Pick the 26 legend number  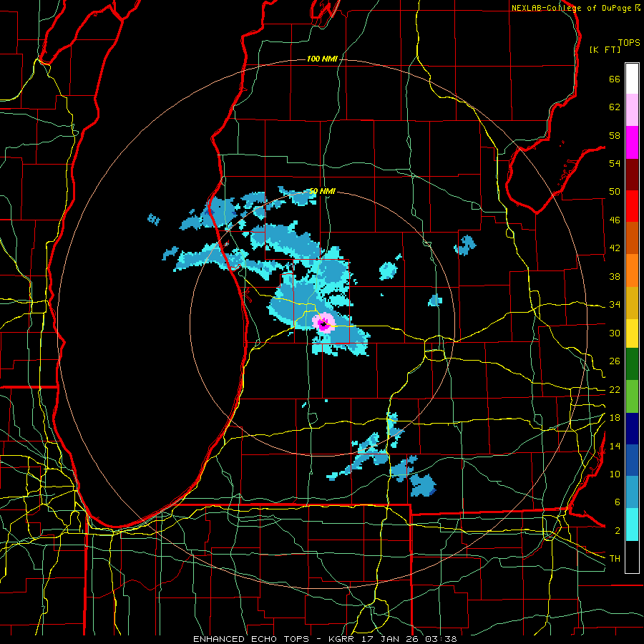(615, 361)
